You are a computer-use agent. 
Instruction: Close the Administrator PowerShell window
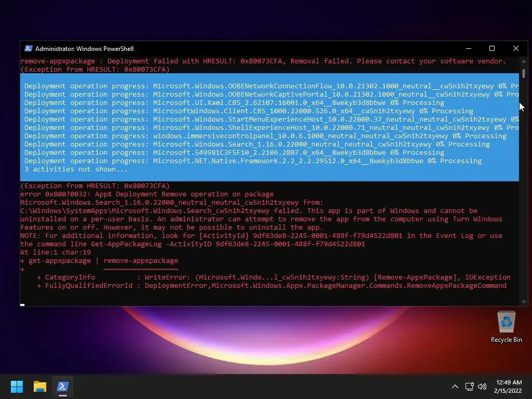coord(516,48)
